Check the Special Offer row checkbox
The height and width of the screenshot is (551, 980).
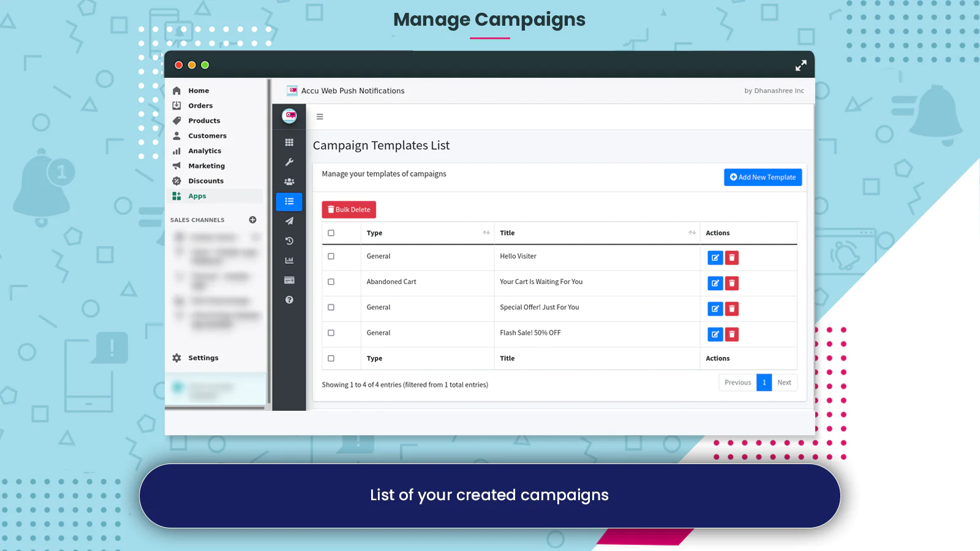331,307
